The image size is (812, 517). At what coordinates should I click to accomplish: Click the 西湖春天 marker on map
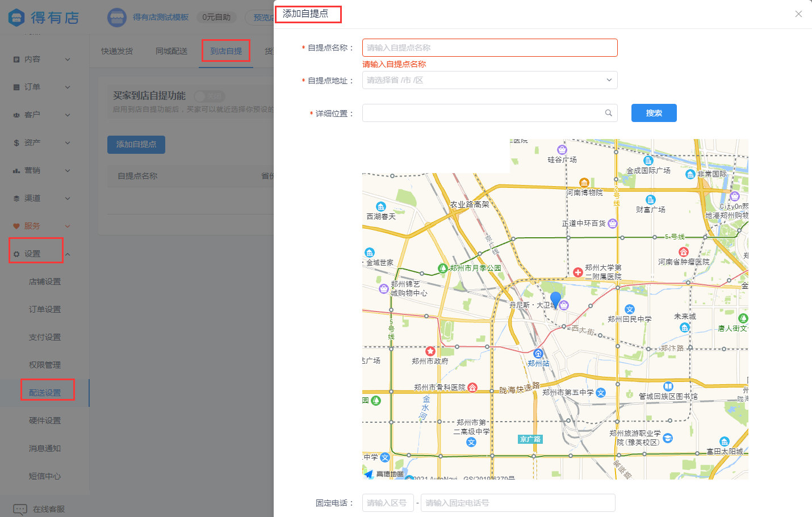point(381,207)
